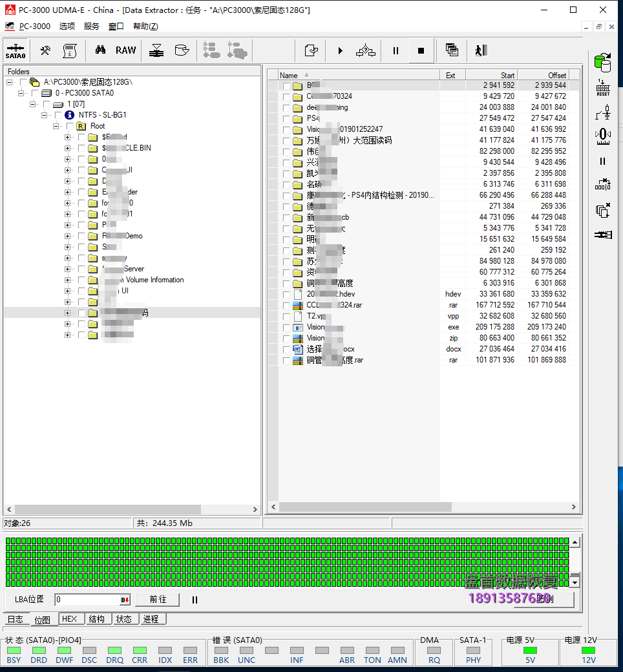Screen dimensions: 623x672
Task: Sort the file list by Start column
Action: pos(491,75)
